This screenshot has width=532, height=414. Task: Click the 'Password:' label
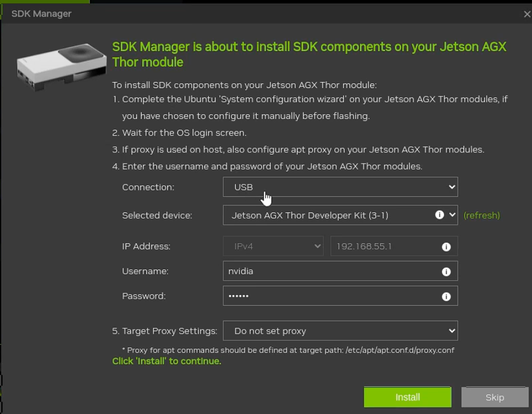point(144,296)
